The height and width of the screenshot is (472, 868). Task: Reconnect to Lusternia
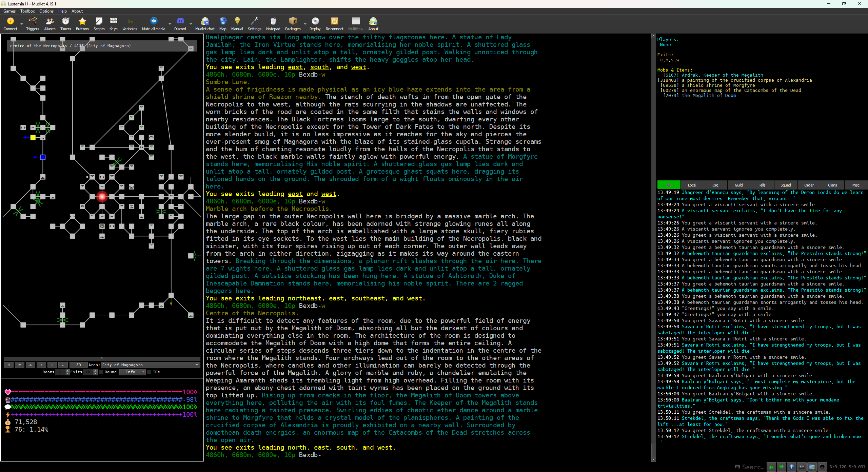pyautogui.click(x=334, y=23)
